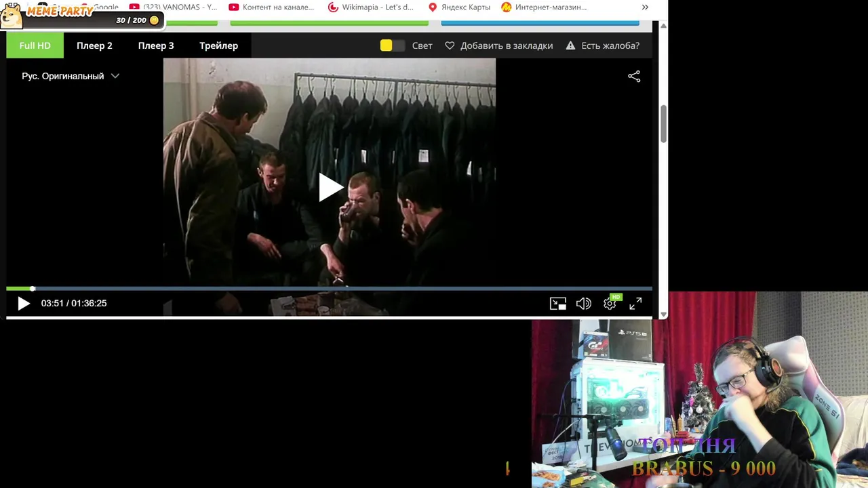This screenshot has width=868, height=488.
Task: Open Wikimapia bookmark
Action: pyautogui.click(x=370, y=7)
